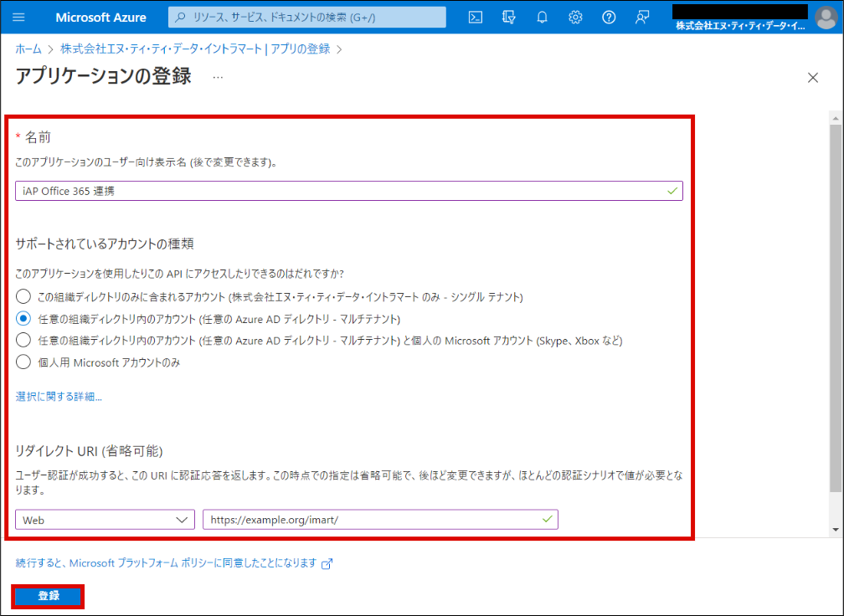Edit the 名前 application name field

pyautogui.click(x=349, y=191)
